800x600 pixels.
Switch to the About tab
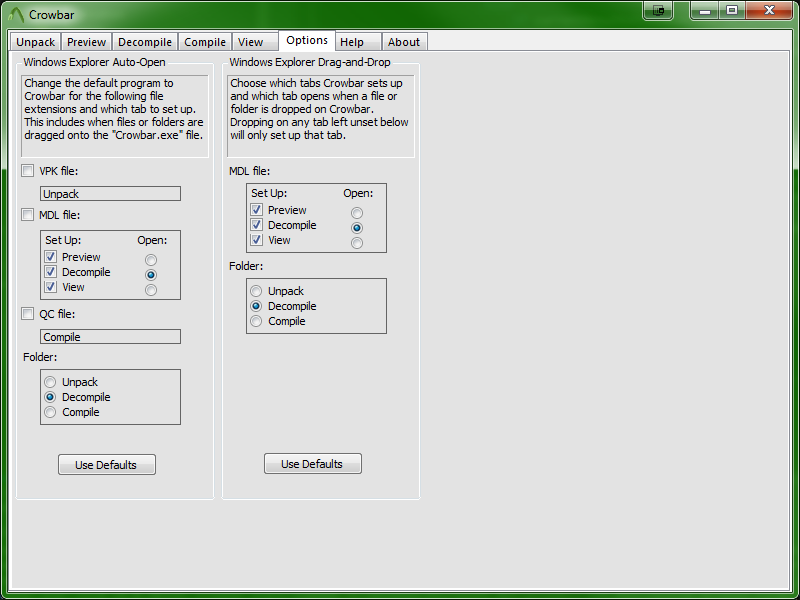pos(404,42)
